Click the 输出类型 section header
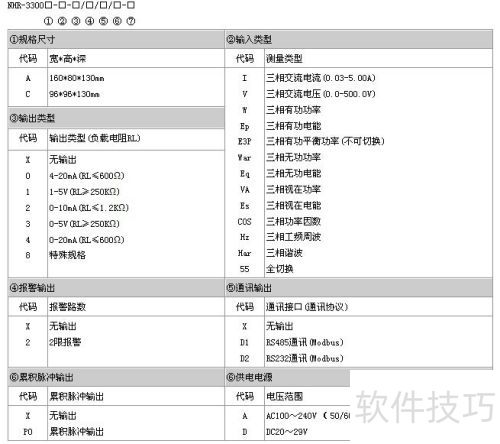Image resolution: width=500 pixels, height=444 pixels. 116,118
